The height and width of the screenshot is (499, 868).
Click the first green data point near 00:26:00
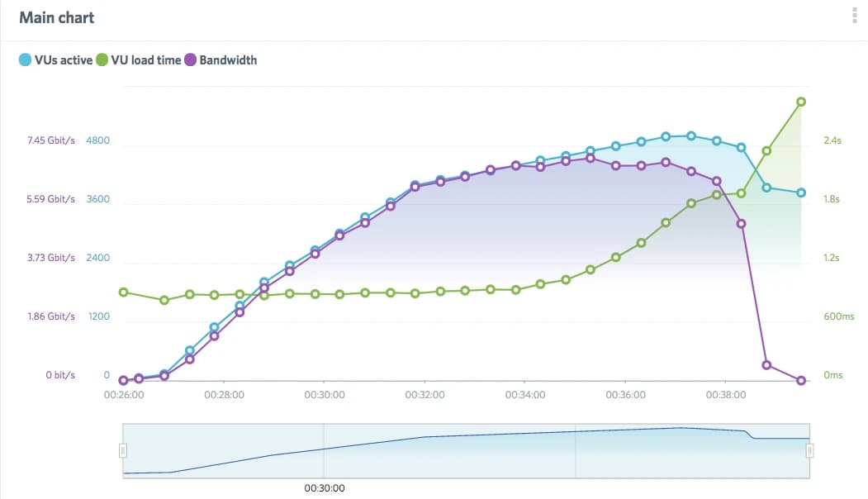click(123, 292)
